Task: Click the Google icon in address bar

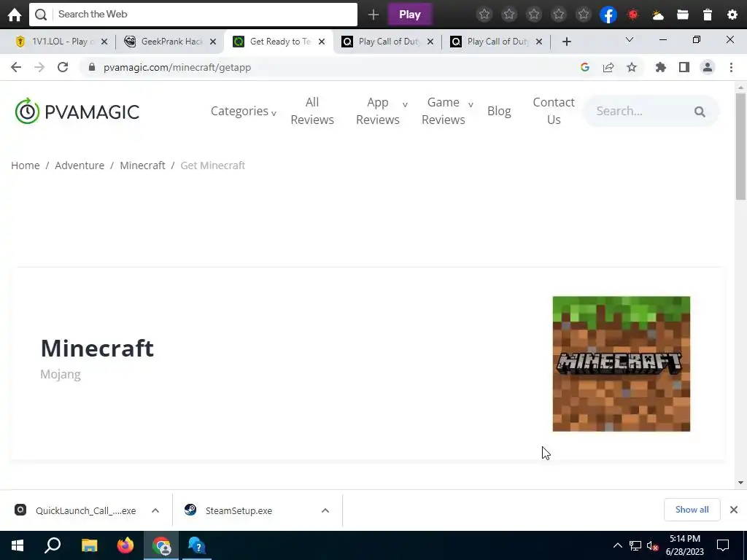Action: pyautogui.click(x=585, y=67)
